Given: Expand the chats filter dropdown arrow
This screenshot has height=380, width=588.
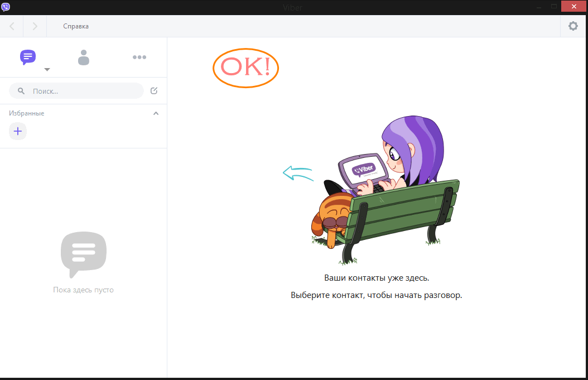Looking at the screenshot, I should (x=47, y=69).
